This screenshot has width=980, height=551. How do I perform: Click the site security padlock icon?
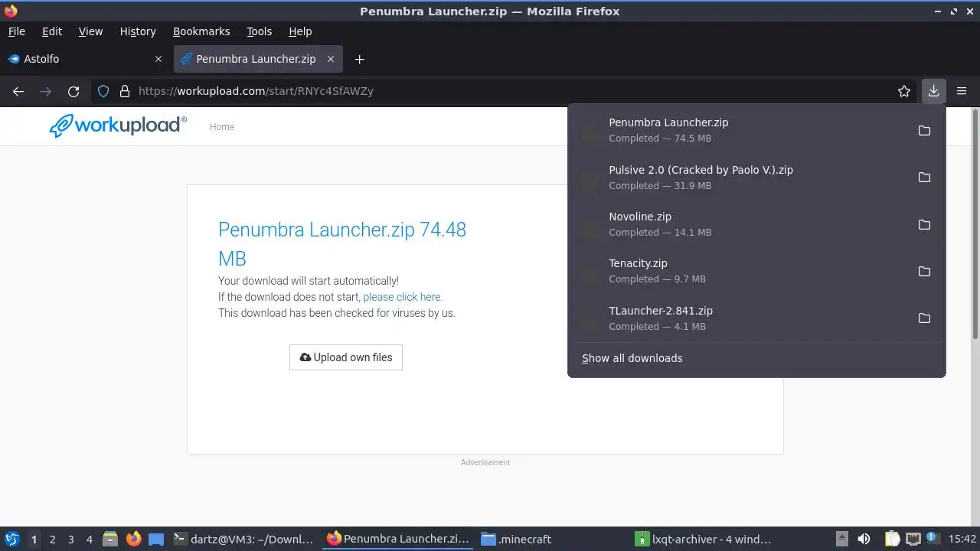coord(125,91)
